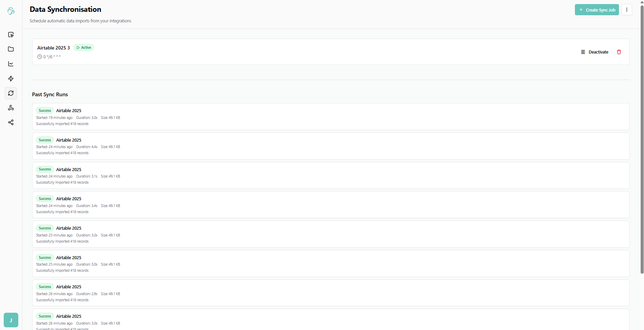Select the sync arrows sidebar icon
Screen dimensions: 644x330
[11, 93]
